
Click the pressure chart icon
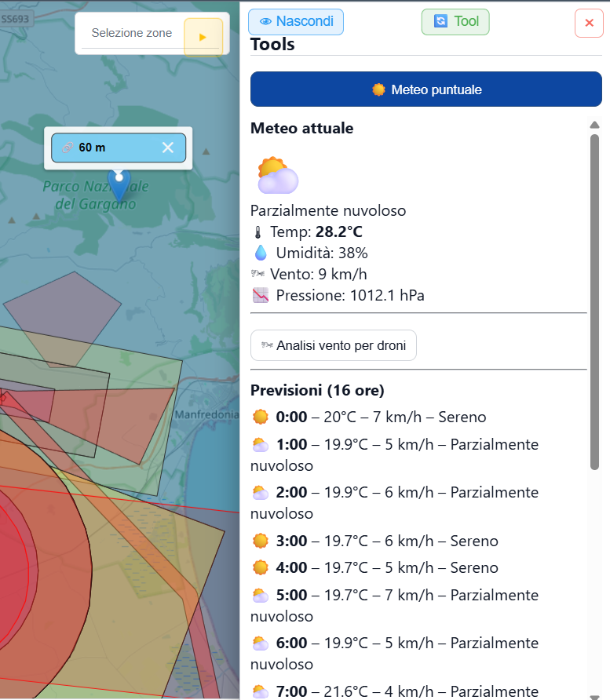coord(261,295)
